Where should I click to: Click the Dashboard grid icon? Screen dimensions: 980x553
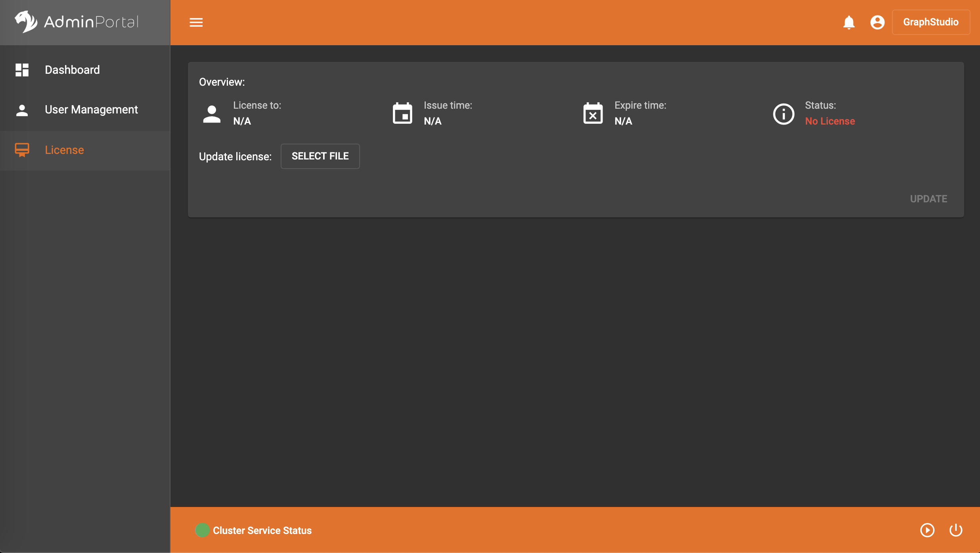coord(22,70)
